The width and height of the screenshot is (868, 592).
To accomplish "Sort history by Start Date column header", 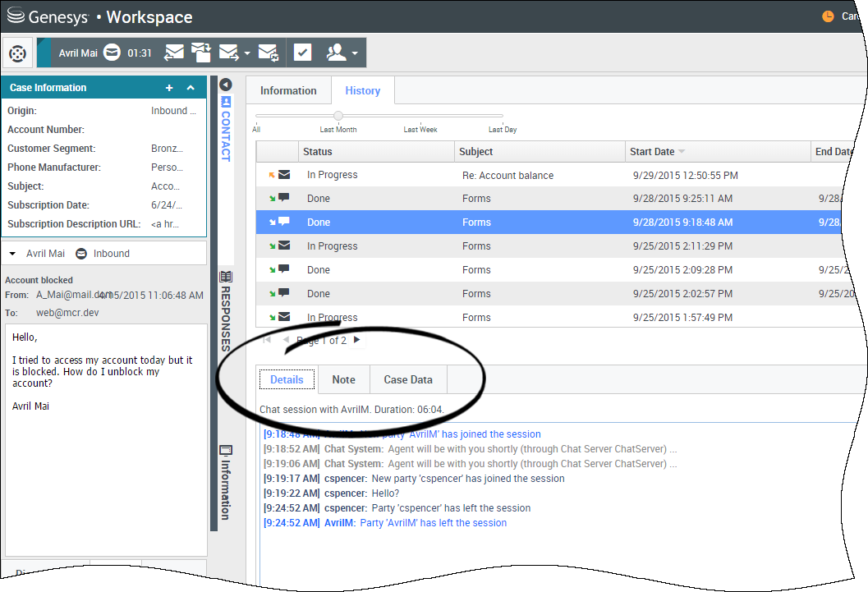I will point(653,152).
